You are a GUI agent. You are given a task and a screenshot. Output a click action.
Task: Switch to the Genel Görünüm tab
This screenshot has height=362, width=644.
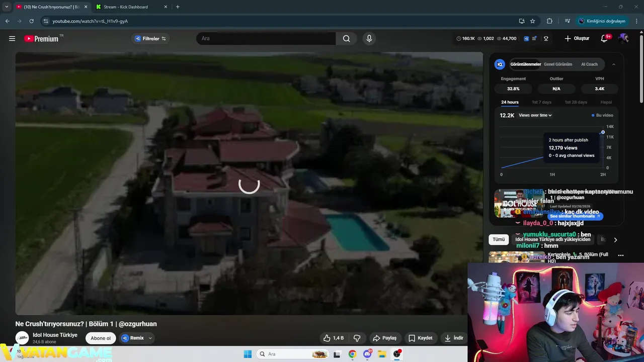[x=558, y=64]
